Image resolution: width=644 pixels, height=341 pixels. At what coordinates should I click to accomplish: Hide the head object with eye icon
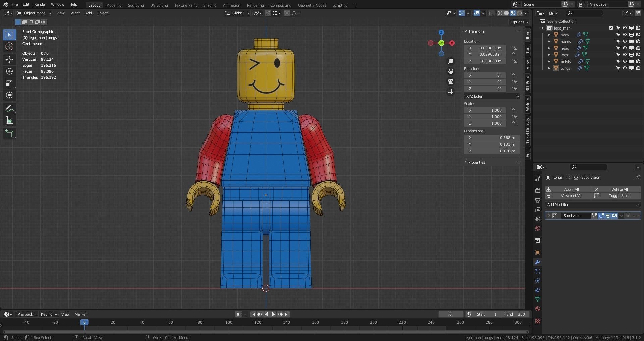pyautogui.click(x=625, y=48)
